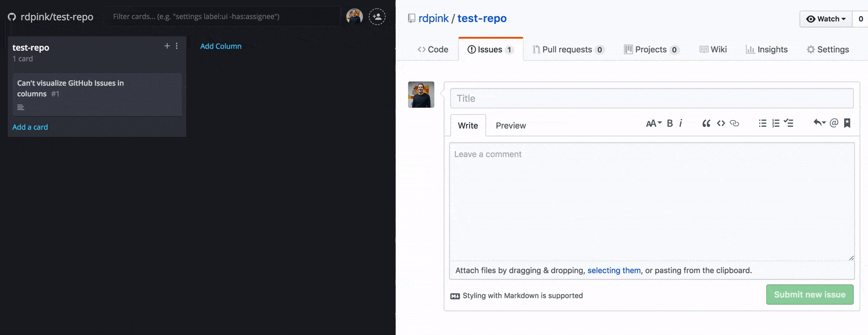Insert a quote block

(706, 123)
